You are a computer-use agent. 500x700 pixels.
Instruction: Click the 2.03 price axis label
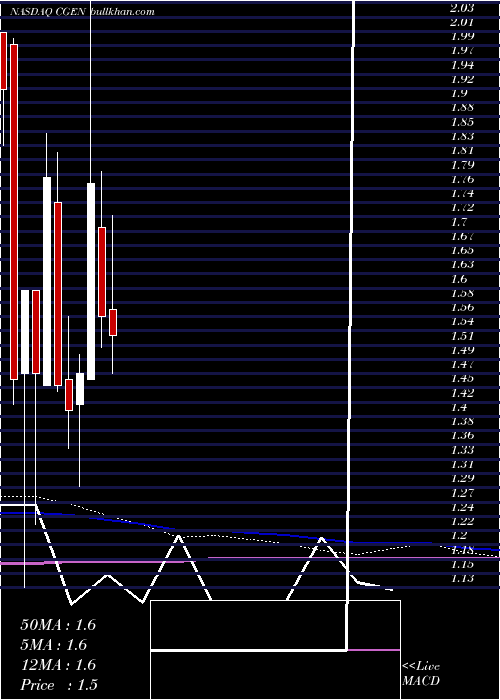click(462, 8)
